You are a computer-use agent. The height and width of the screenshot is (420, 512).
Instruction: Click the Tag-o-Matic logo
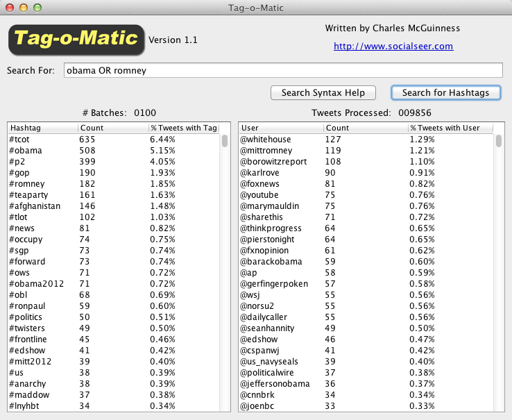[x=76, y=40]
